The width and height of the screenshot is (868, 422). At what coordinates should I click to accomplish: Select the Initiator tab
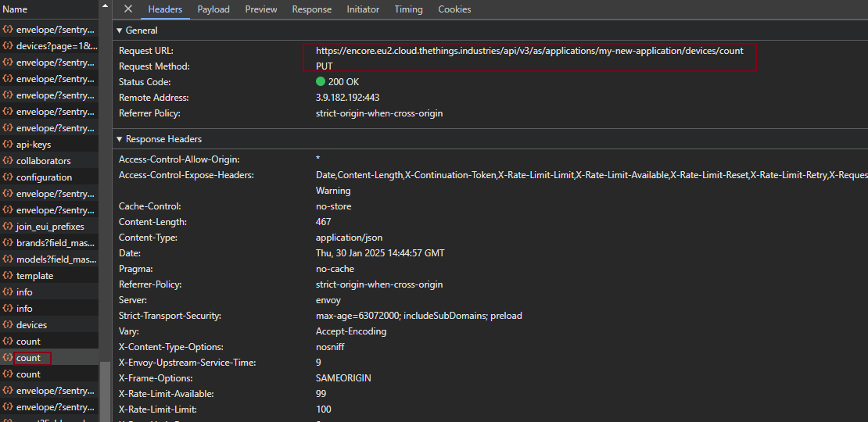363,9
